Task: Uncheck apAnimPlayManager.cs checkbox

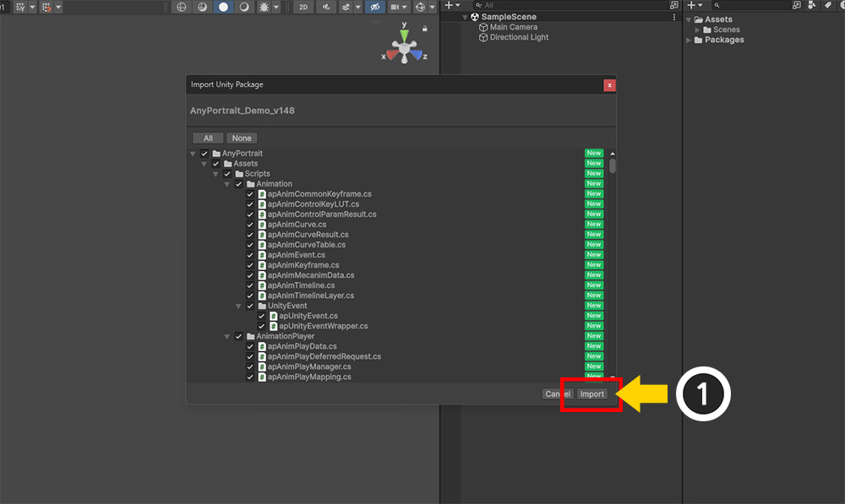Action: [x=250, y=366]
